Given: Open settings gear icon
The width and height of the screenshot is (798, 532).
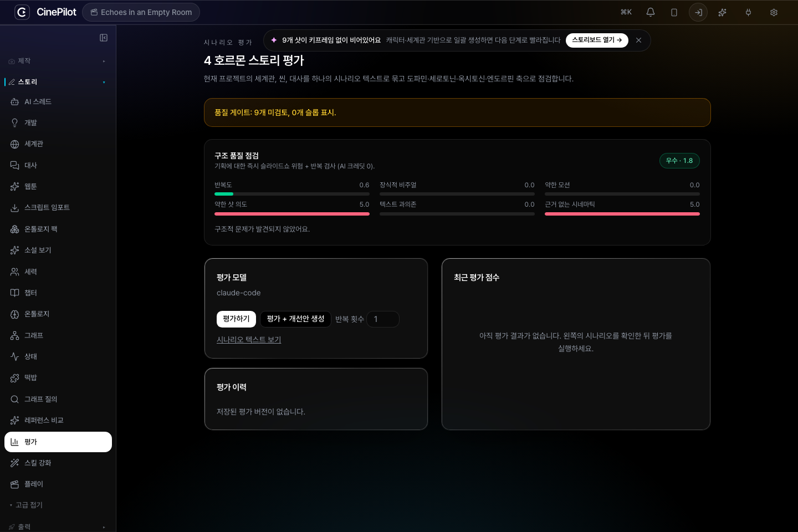Looking at the screenshot, I should (774, 12).
